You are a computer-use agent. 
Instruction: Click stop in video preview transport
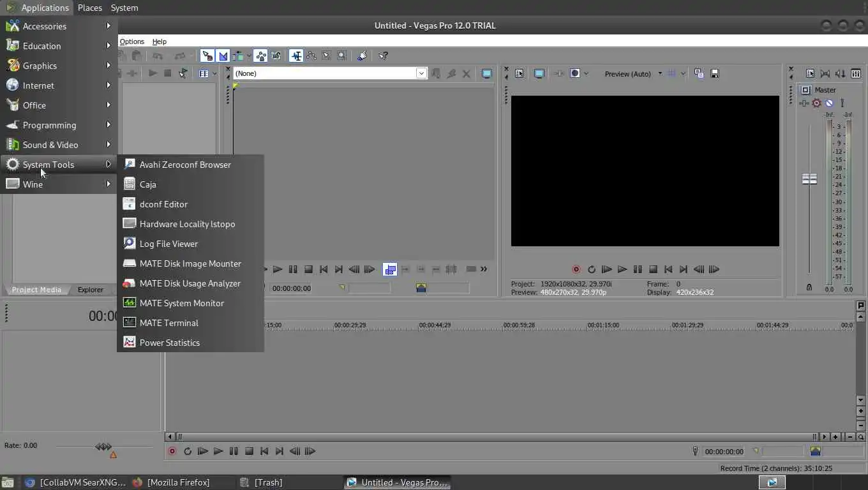pos(653,269)
